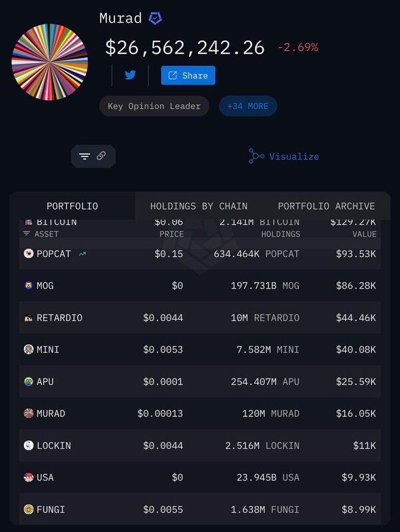Click the MOG token icon
Screen dimensions: 400x532
(29, 285)
